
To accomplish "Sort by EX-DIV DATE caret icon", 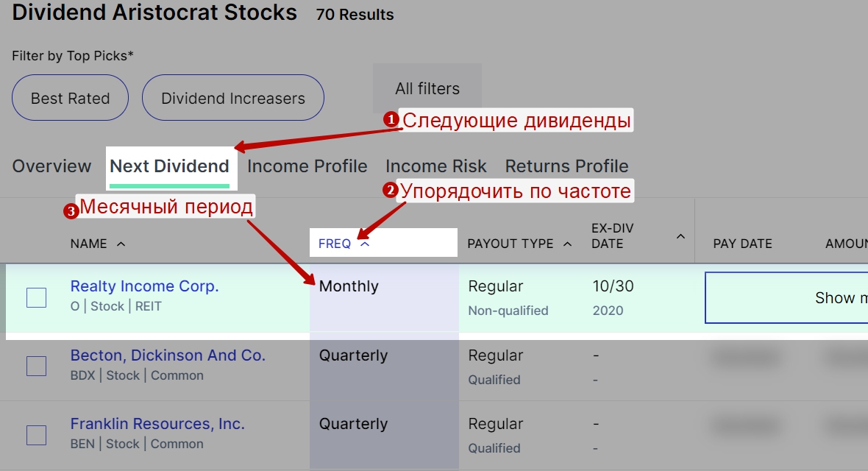I will coord(680,236).
